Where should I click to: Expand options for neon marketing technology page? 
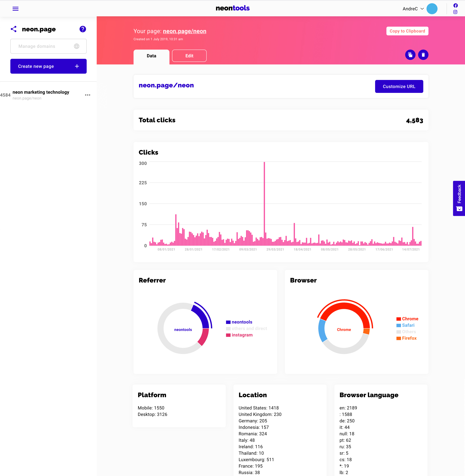[88, 95]
